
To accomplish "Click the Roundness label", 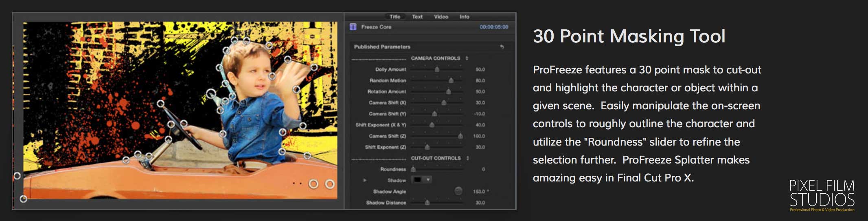I will pos(393,169).
